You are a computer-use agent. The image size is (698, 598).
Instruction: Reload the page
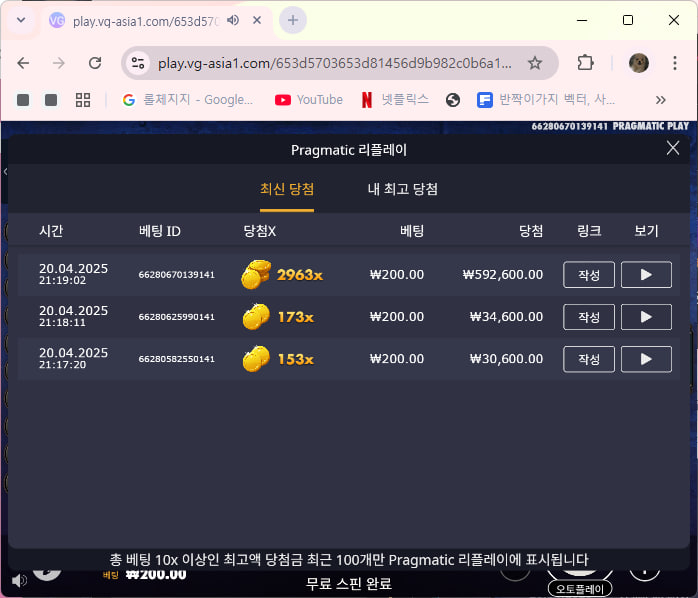(x=95, y=63)
